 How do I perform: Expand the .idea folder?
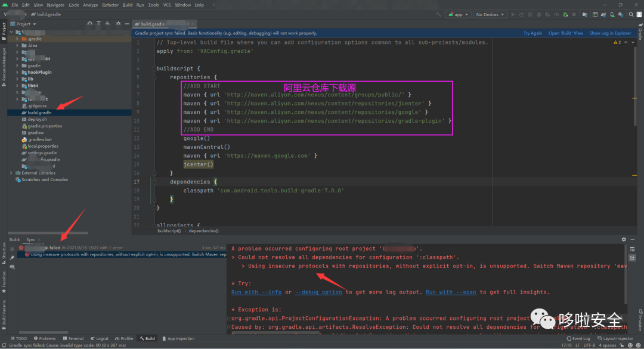(x=17, y=45)
